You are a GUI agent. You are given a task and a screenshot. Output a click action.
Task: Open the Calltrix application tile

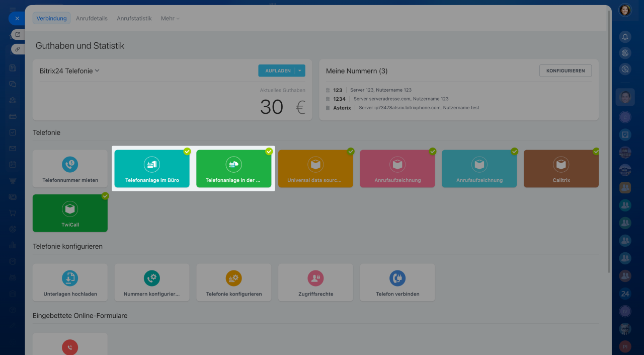click(x=561, y=169)
